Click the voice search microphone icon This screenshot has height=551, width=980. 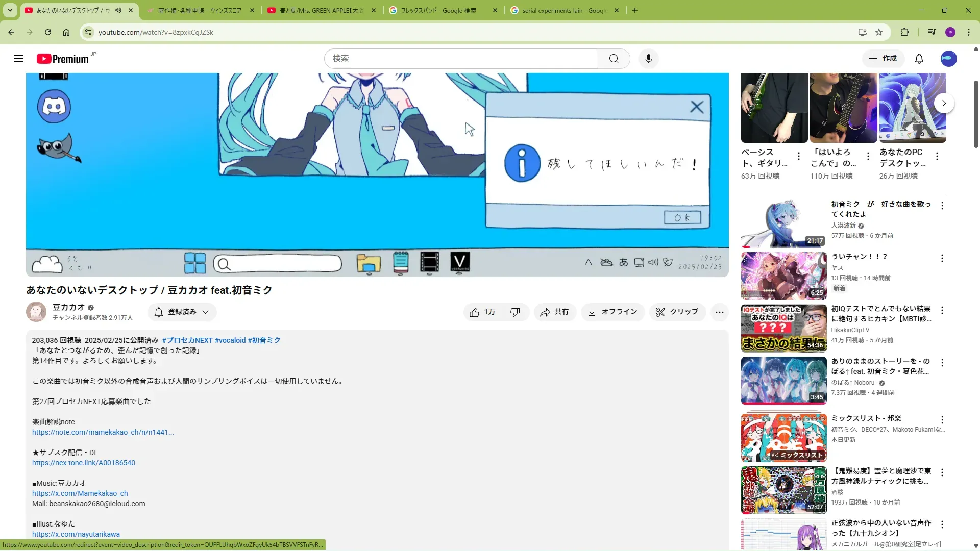648,59
